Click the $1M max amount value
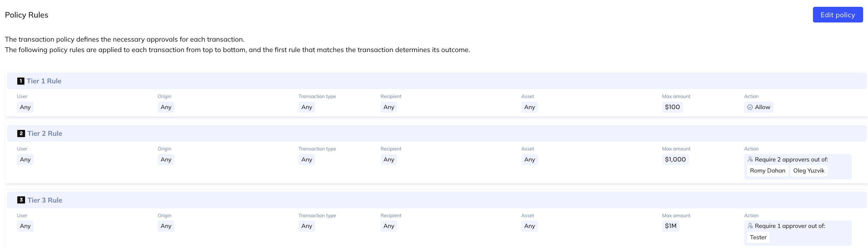This screenshot has width=868, height=252. point(670,226)
